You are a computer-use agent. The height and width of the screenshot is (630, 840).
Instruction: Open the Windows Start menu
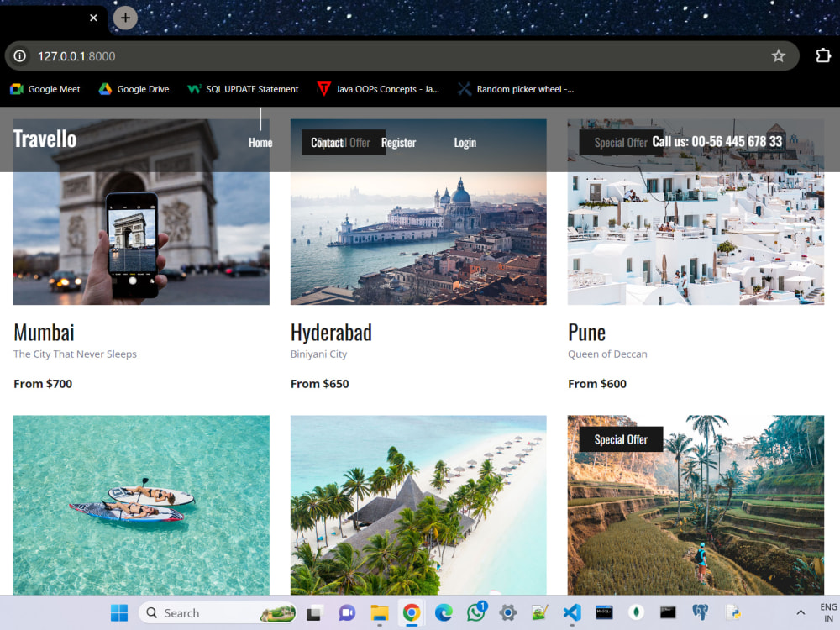119,612
